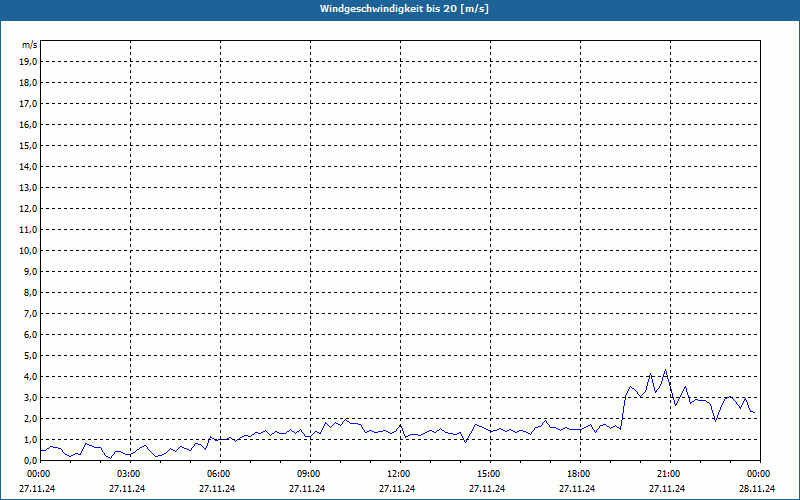Image resolution: width=800 pixels, height=500 pixels.
Task: Click the 1,0 y-axis value
Action: pyautogui.click(x=30, y=439)
